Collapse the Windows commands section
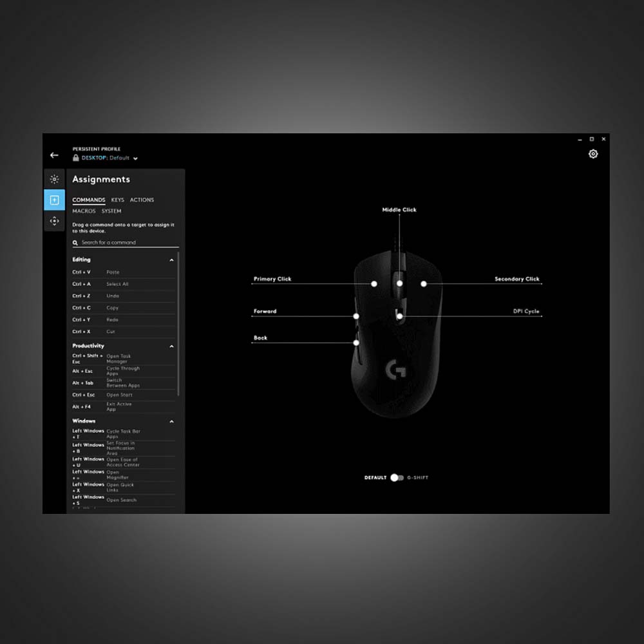Screen dimensions: 644x644 tap(171, 422)
